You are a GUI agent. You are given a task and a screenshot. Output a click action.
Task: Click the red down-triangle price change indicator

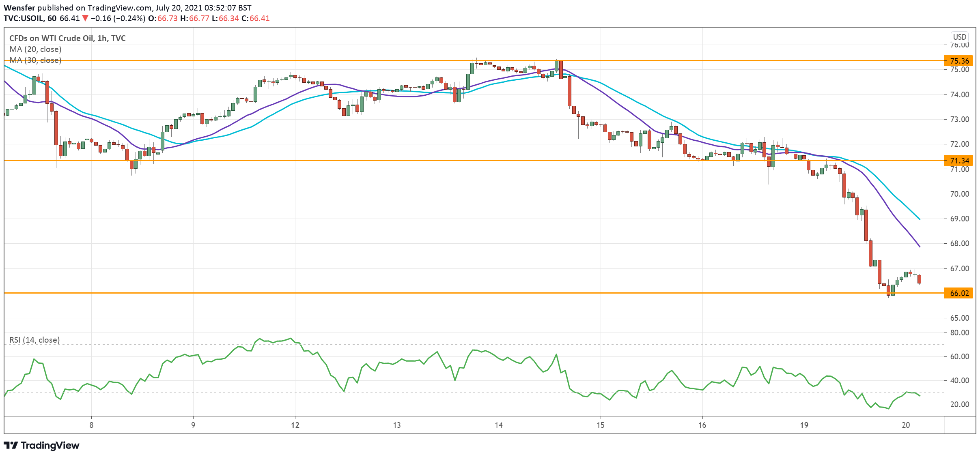click(85, 18)
